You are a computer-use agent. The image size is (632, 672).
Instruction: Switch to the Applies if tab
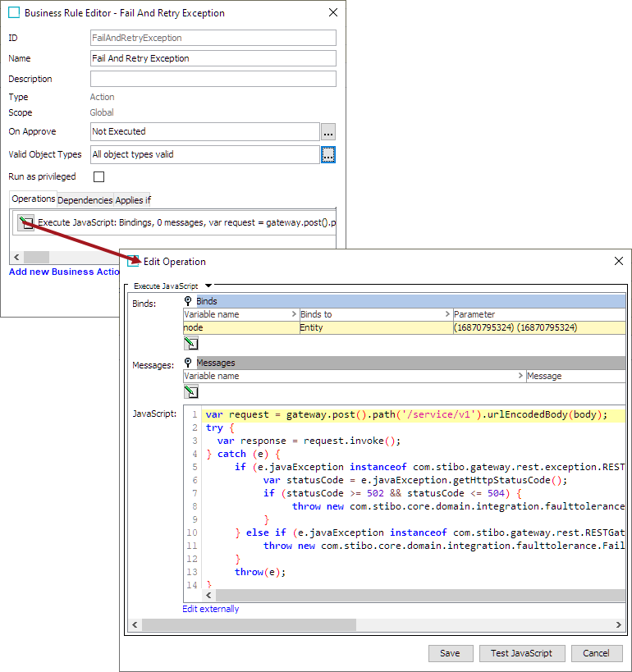coord(133,200)
